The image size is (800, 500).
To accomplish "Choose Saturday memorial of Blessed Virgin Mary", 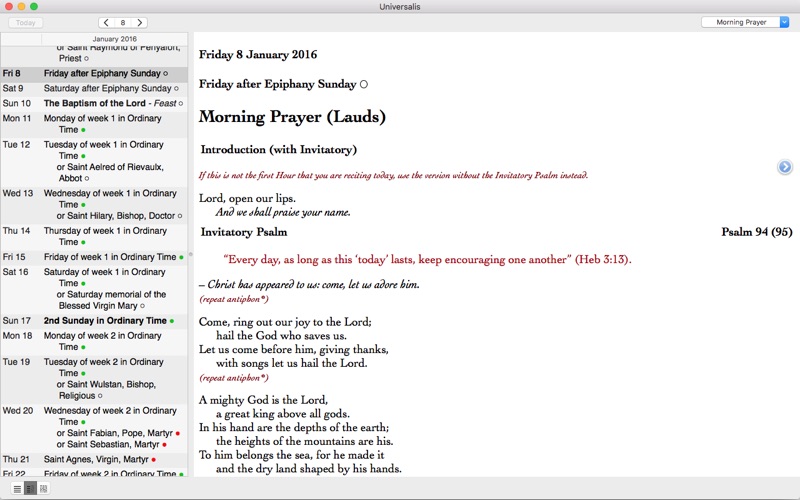I will [111, 300].
